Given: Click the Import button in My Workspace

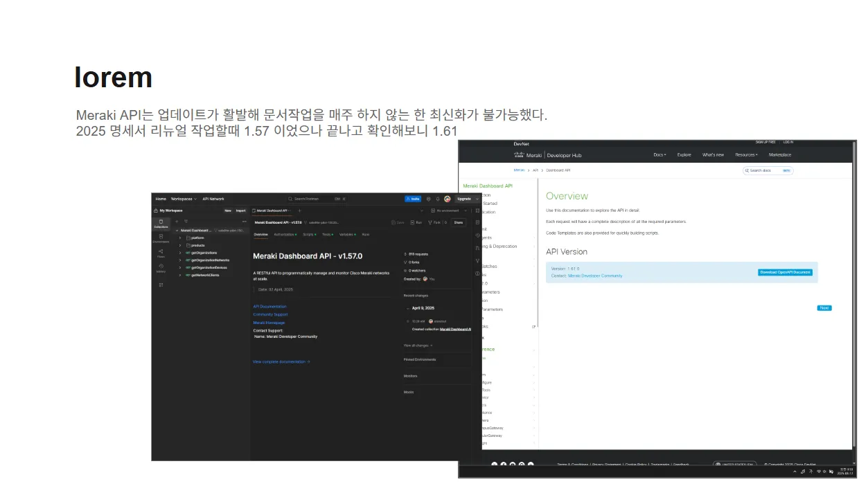Looking at the screenshot, I should 240,210.
